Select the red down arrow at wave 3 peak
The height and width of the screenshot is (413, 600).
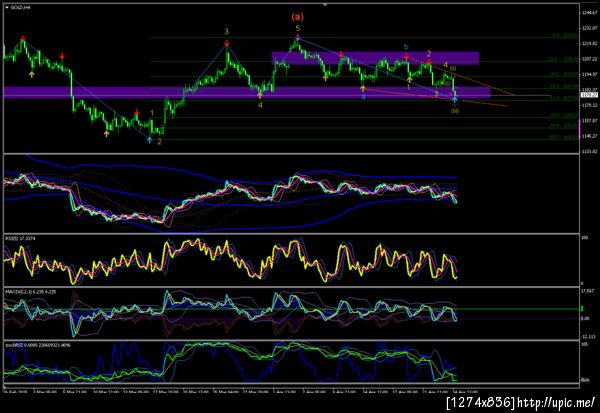[227, 42]
